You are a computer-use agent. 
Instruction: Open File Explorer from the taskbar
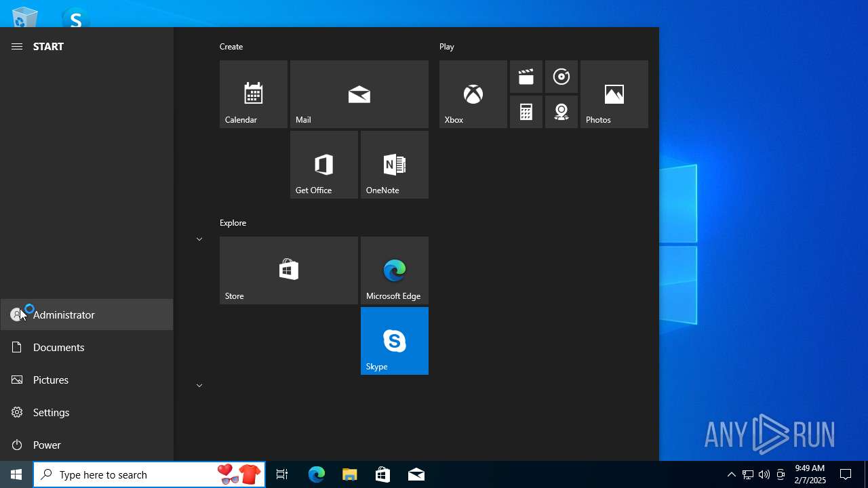click(x=349, y=474)
